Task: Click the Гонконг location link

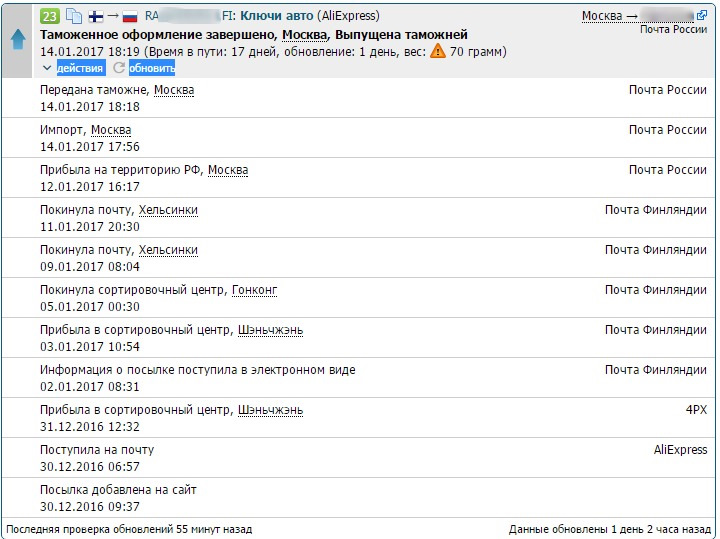Action: coord(254,290)
